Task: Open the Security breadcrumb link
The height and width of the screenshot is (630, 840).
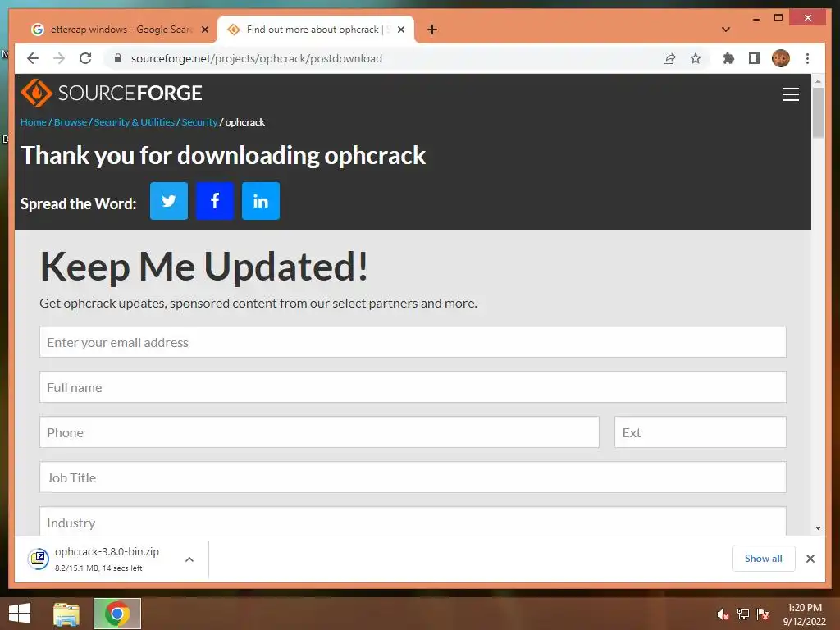Action: pyautogui.click(x=199, y=122)
